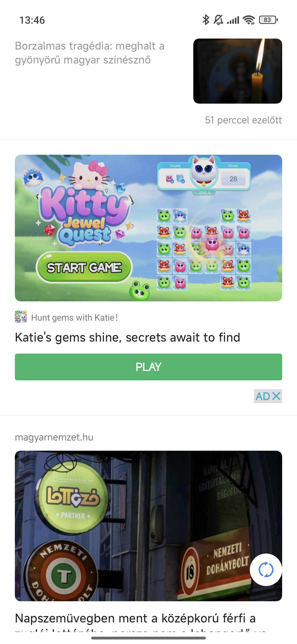Tap the AD info label
Screen dimensions: 297x644
[263, 396]
